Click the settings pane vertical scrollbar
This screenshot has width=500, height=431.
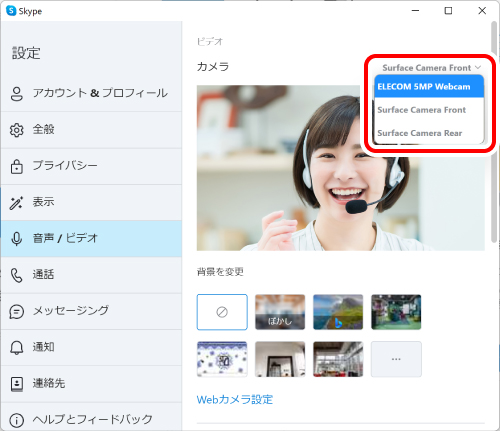coord(494,132)
